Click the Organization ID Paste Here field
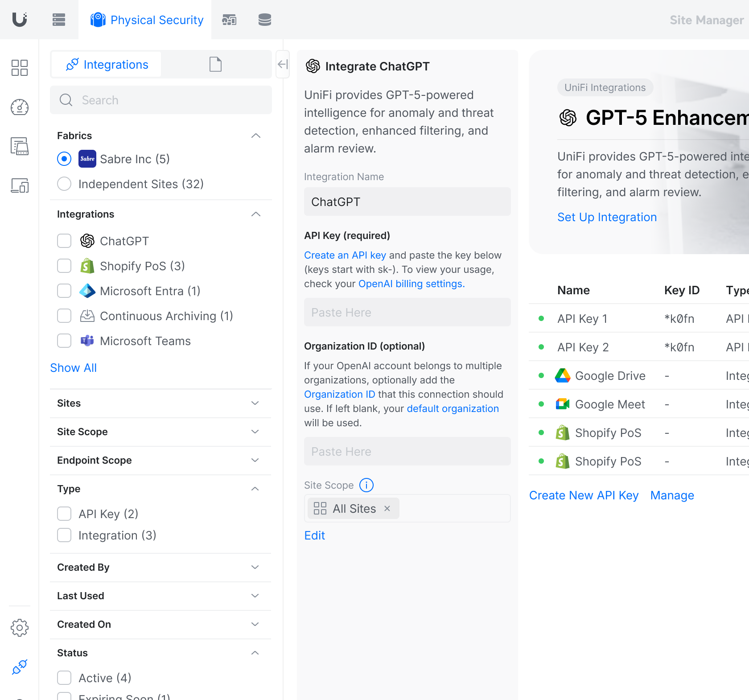749x700 pixels. pyautogui.click(x=407, y=451)
